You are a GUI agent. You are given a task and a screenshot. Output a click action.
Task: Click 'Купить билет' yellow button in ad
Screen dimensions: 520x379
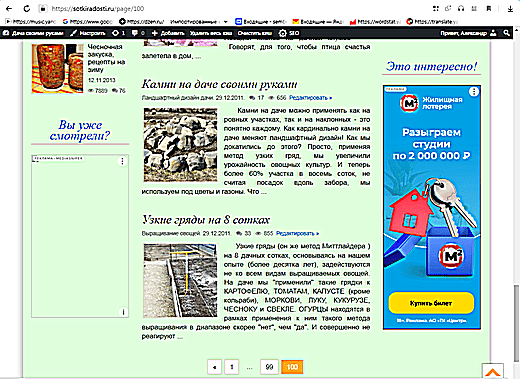[x=431, y=303]
